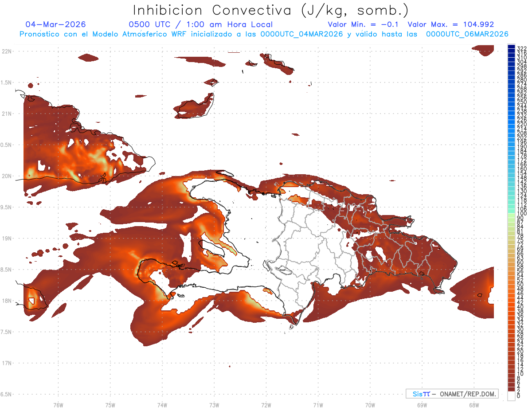Click the '75W' longitude label
The image size is (532, 411).
[110, 404]
